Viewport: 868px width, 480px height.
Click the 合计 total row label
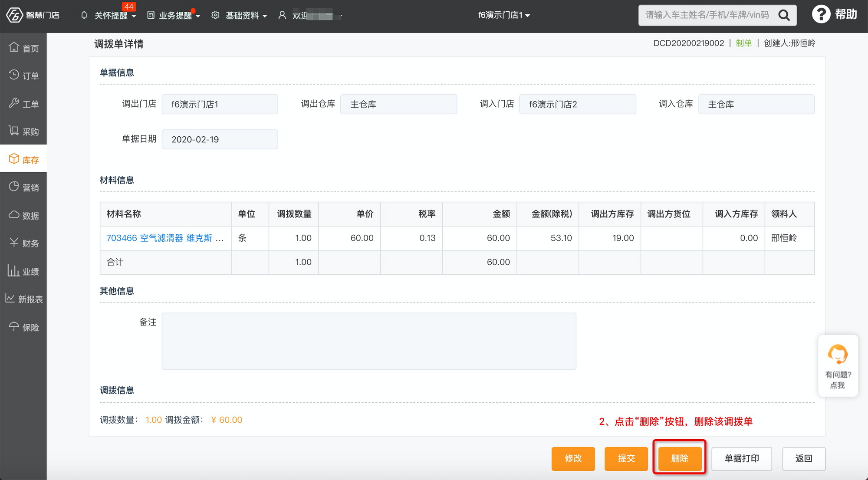click(115, 262)
